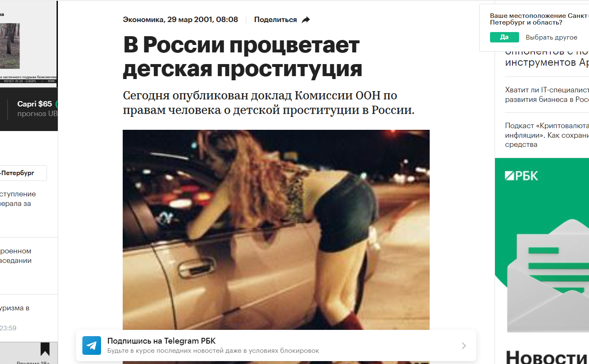
Task: Click the Поделиться share text
Action: point(275,20)
